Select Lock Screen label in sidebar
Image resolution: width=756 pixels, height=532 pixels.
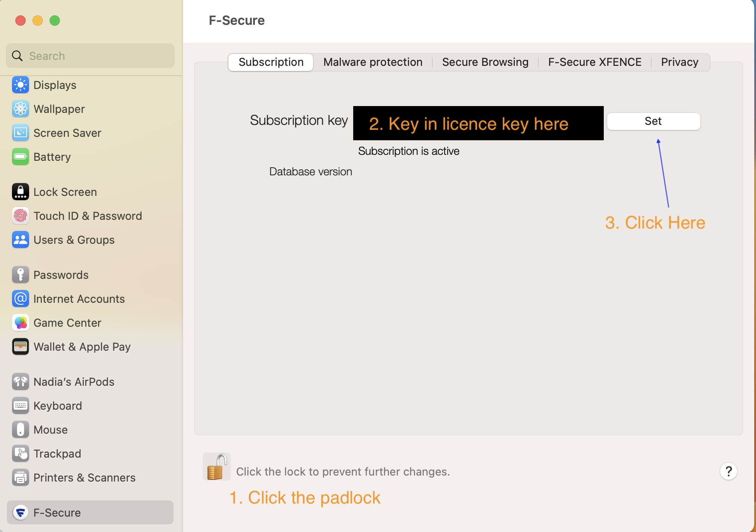(65, 192)
